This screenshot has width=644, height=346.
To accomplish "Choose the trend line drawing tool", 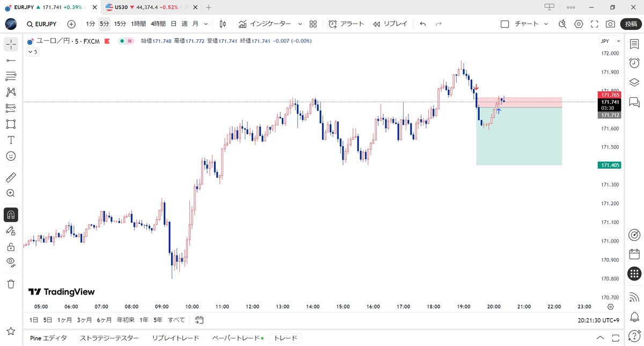I will tap(11, 60).
